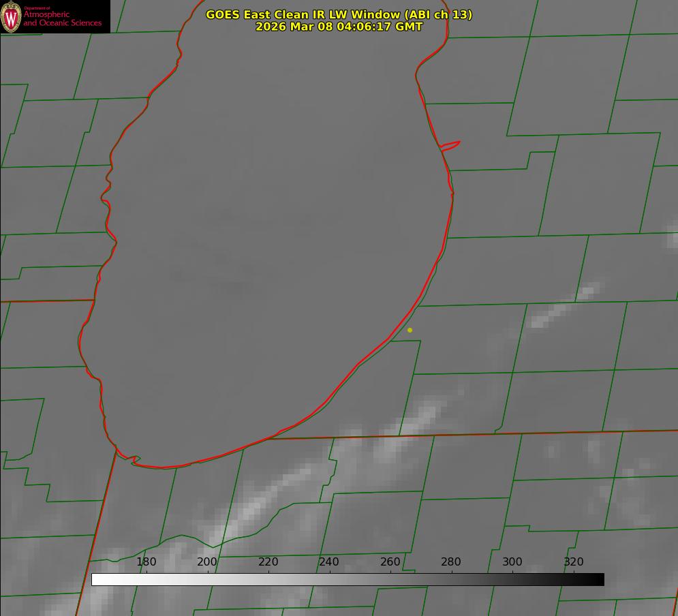Click the black end of the colorbar
Viewport: 678px width, 616px height.
point(598,579)
